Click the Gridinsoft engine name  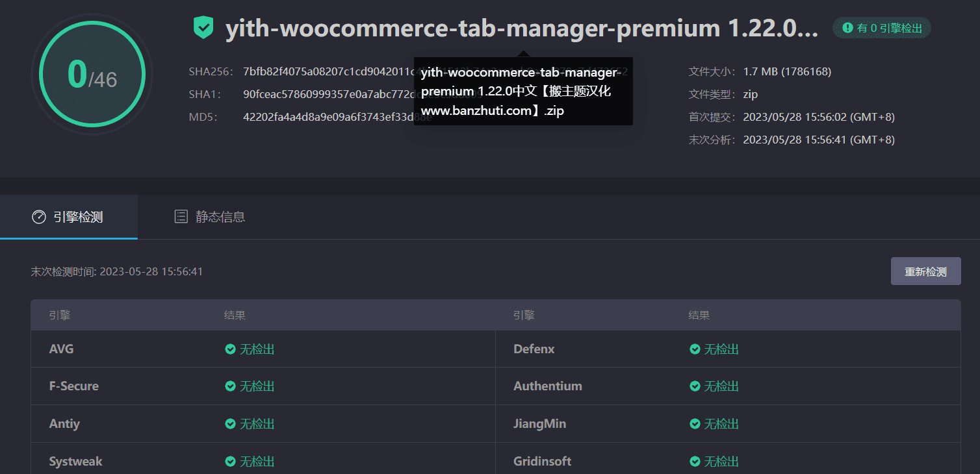[543, 462]
